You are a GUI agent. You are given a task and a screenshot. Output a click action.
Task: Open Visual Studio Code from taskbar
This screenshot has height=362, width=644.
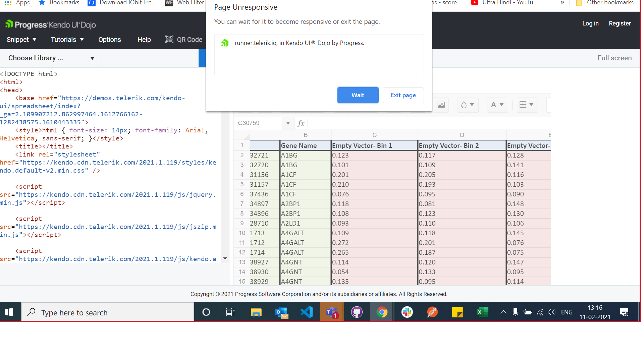307,312
